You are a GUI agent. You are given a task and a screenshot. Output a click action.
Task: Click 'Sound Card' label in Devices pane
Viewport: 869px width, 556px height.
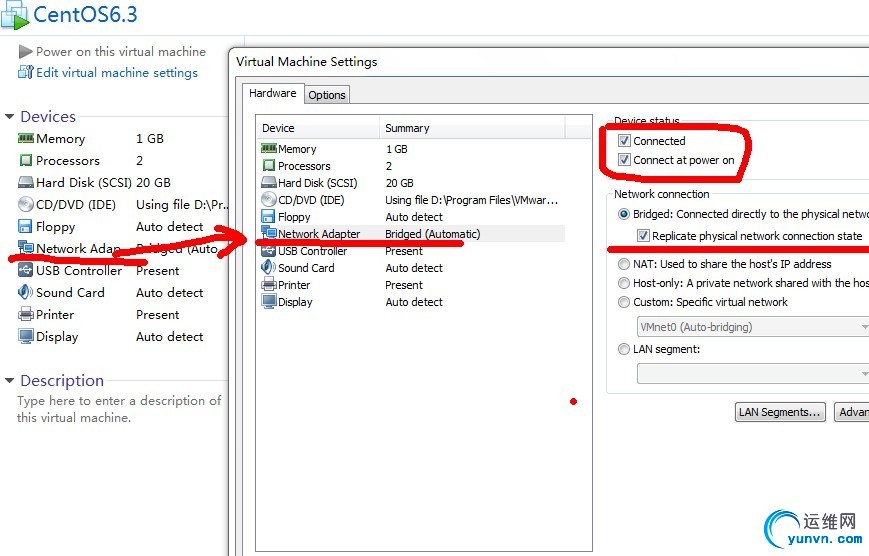click(70, 292)
